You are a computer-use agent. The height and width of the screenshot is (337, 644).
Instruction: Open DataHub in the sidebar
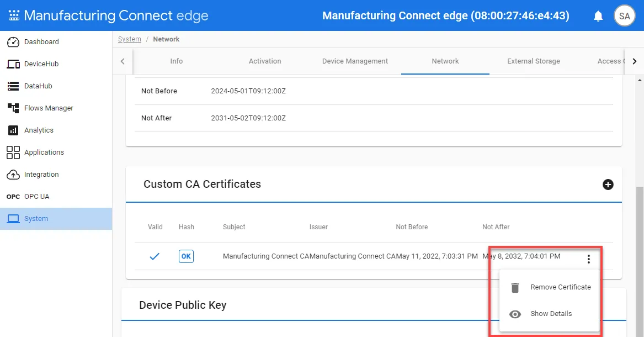click(56, 86)
